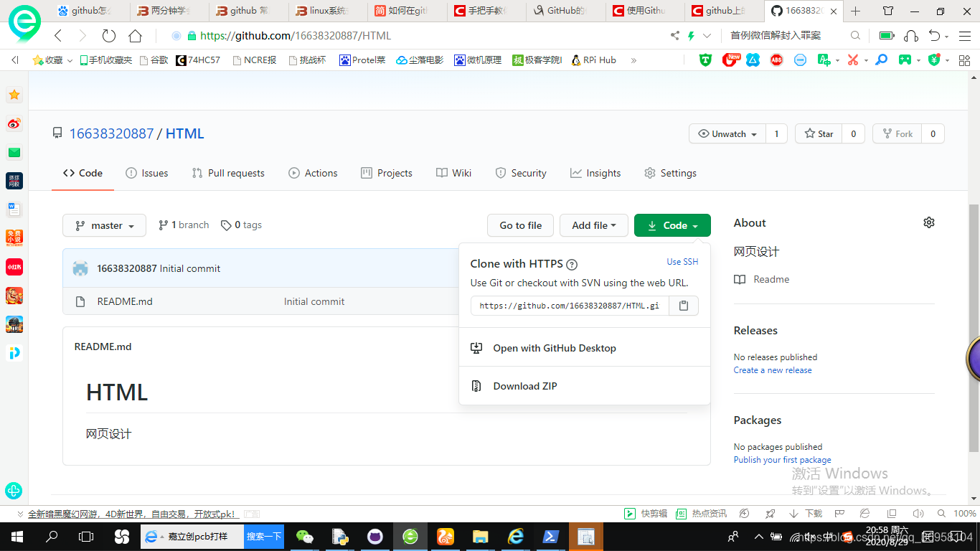The height and width of the screenshot is (551, 980).
Task: Open the master branch dropdown
Action: [104, 225]
